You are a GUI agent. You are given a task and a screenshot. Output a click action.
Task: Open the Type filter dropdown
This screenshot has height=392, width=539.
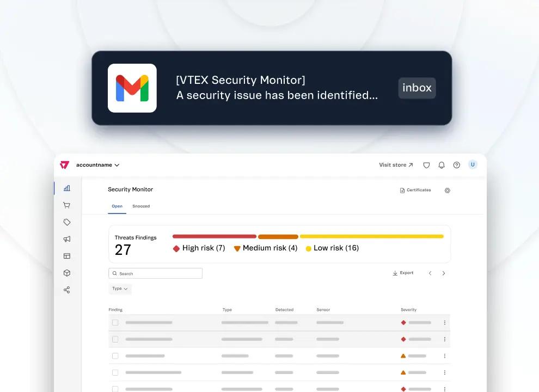coord(120,289)
